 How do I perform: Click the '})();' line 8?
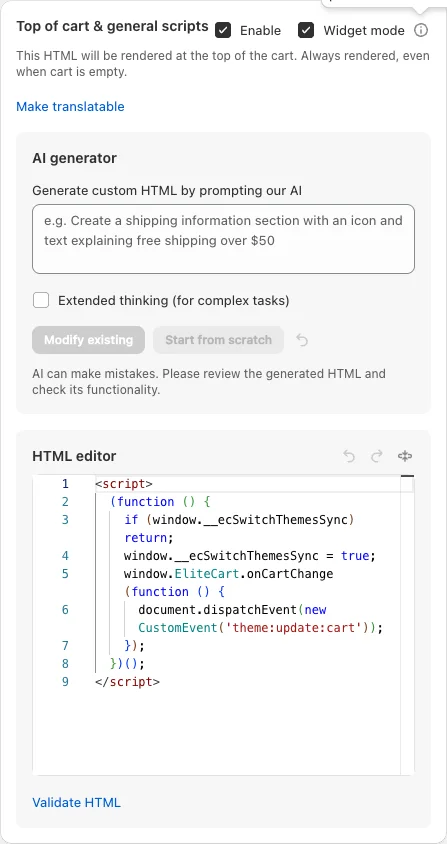127,663
